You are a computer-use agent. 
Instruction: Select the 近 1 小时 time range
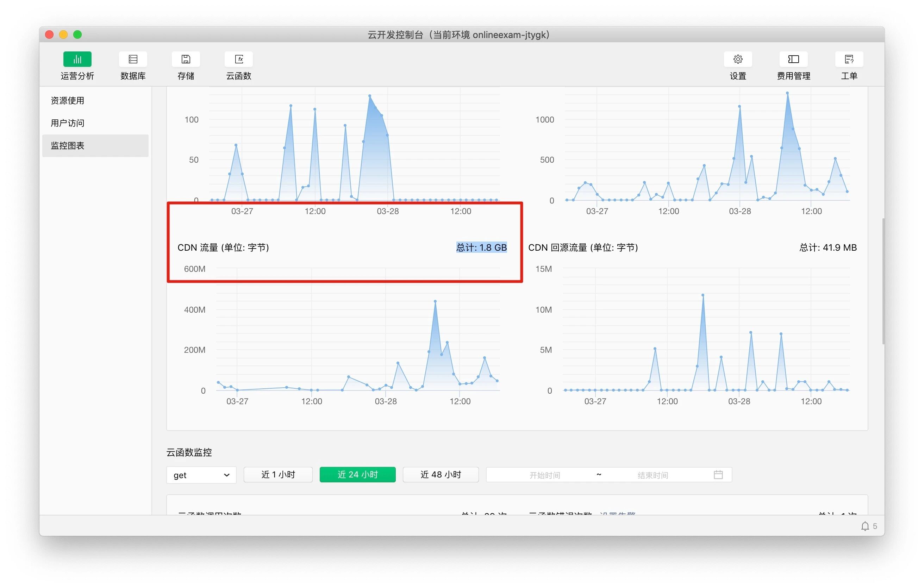[278, 475]
